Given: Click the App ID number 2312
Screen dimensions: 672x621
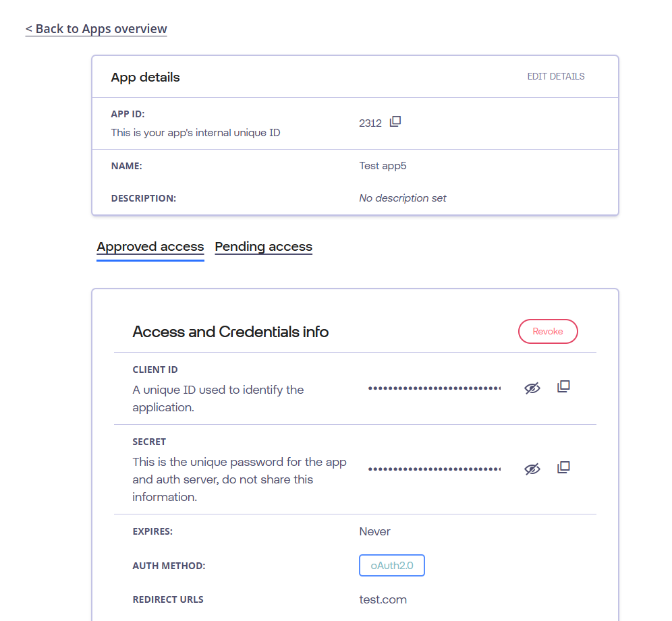Looking at the screenshot, I should click(x=370, y=123).
